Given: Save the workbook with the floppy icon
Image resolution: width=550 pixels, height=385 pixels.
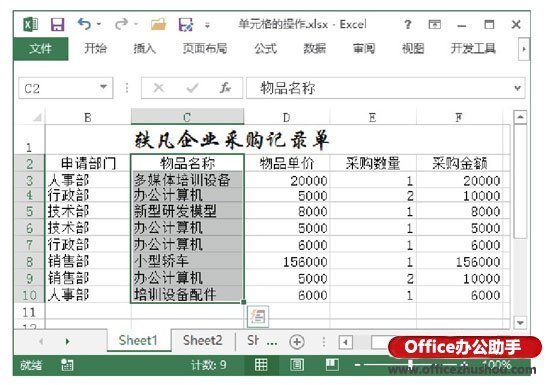Looking at the screenshot, I should coord(58,25).
